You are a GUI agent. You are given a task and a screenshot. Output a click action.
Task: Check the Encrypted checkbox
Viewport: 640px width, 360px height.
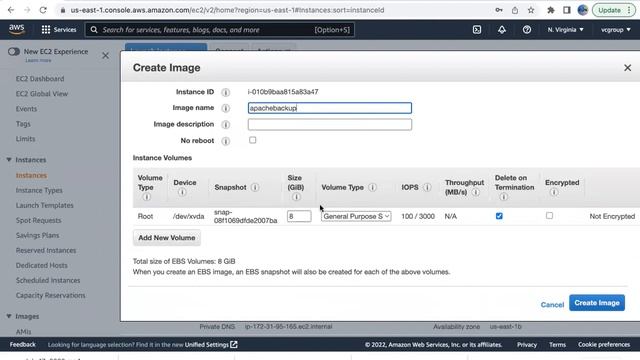[x=549, y=216]
